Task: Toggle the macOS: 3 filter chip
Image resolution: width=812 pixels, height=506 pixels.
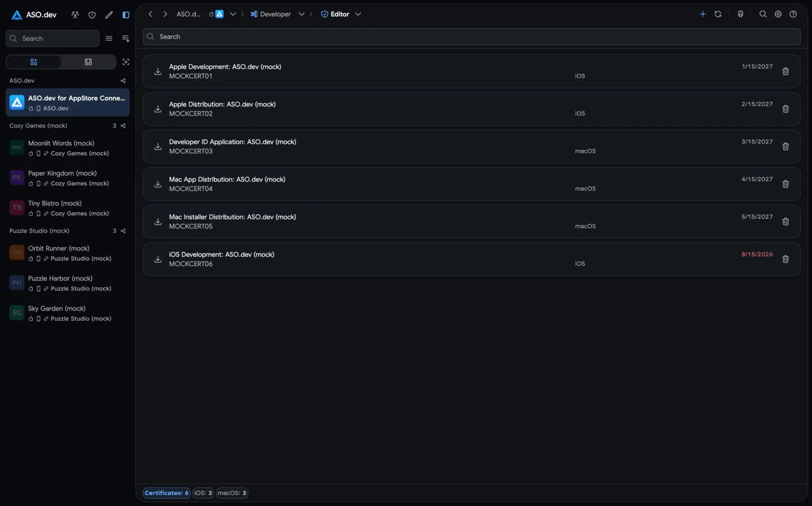Action: [x=232, y=493]
